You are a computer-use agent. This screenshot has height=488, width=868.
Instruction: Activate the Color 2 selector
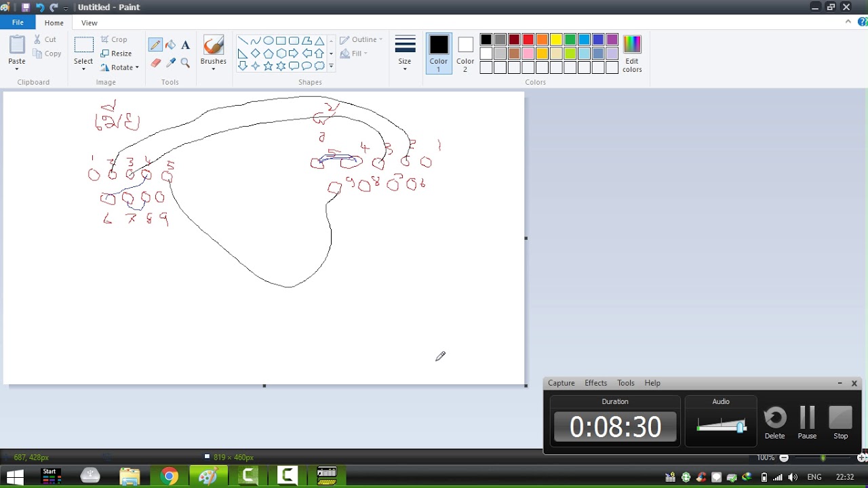click(465, 54)
